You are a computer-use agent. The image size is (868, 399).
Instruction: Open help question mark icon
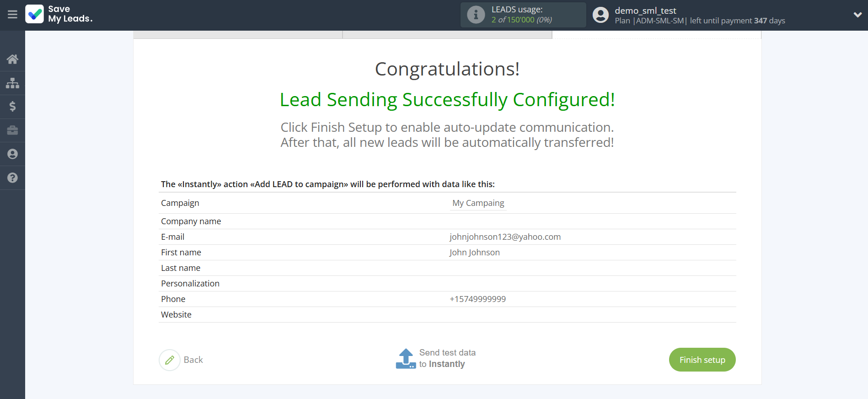coord(12,178)
